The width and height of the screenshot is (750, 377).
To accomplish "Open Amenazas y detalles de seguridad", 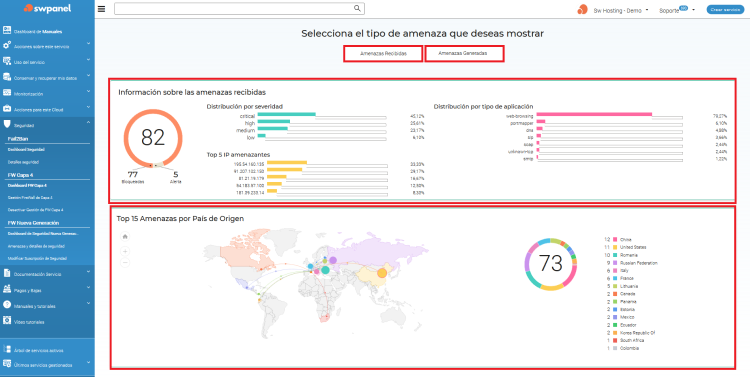I will click(36, 246).
